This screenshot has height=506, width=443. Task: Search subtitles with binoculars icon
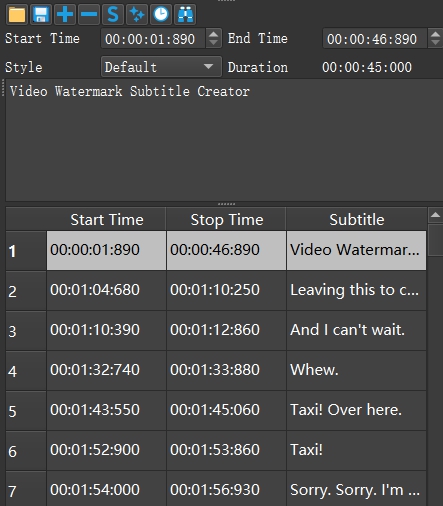coord(185,15)
